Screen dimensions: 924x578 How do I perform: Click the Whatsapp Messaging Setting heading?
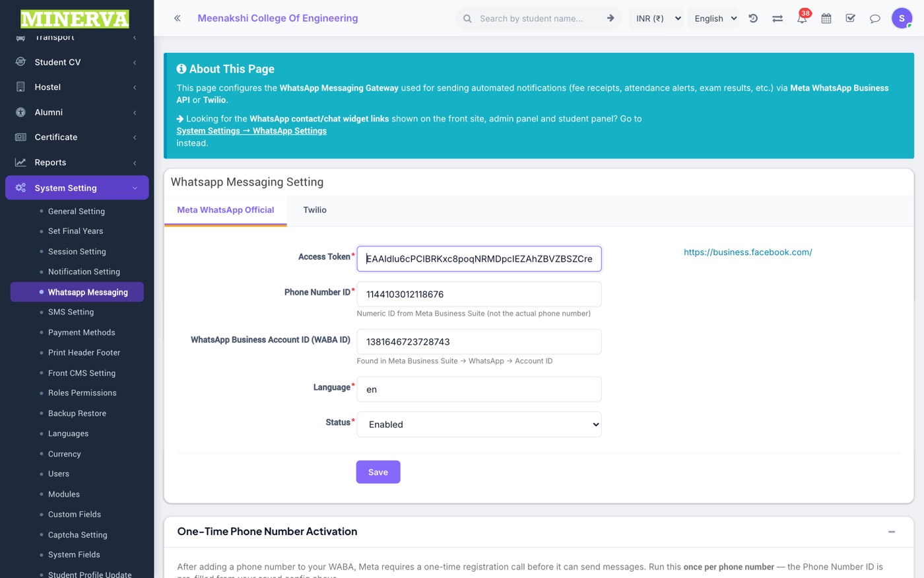[247, 182]
